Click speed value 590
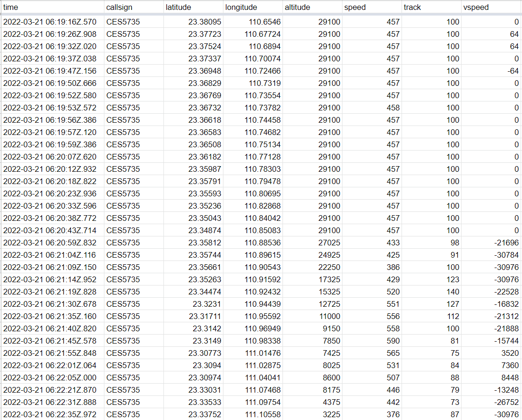 tap(393, 341)
